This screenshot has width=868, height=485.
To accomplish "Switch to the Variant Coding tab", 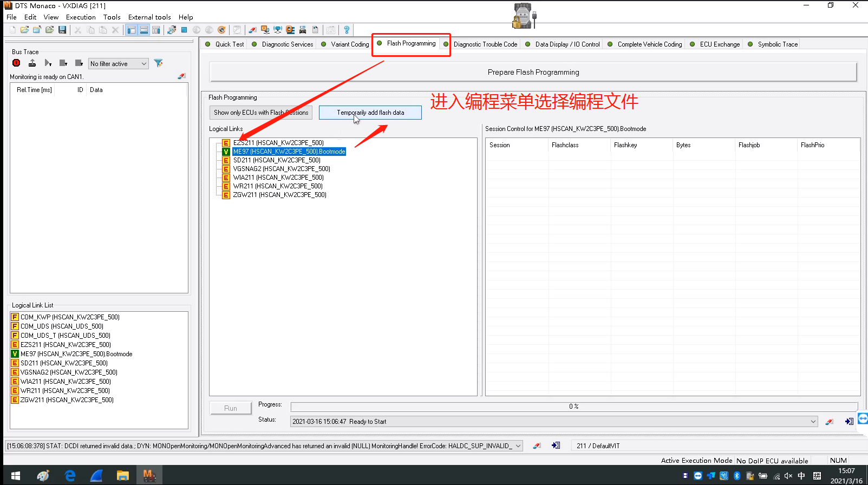I will 345,44.
